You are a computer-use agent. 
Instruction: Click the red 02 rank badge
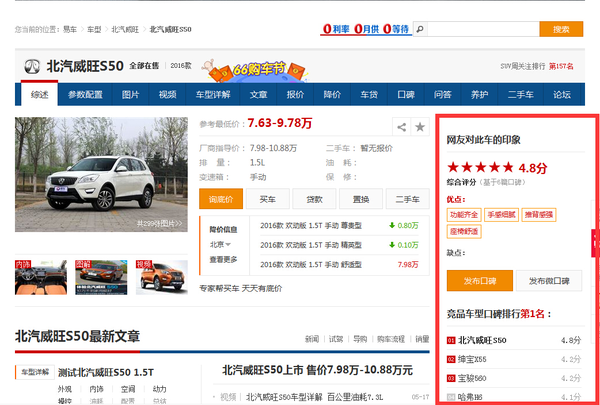tap(451, 359)
